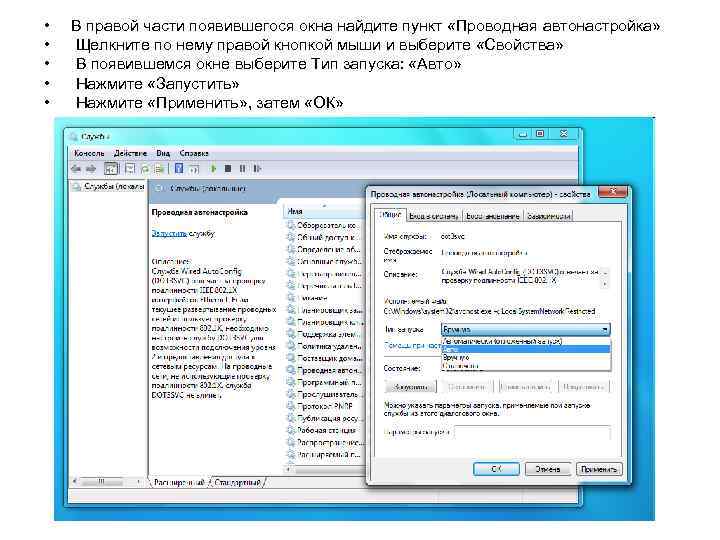The height and width of the screenshot is (540, 720).
Task: Open the Действие menu
Action: [x=130, y=153]
